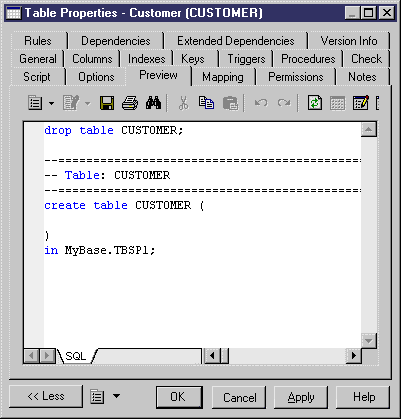Click the green Refresh preview icon
This screenshot has height=419, width=401.
tap(315, 103)
